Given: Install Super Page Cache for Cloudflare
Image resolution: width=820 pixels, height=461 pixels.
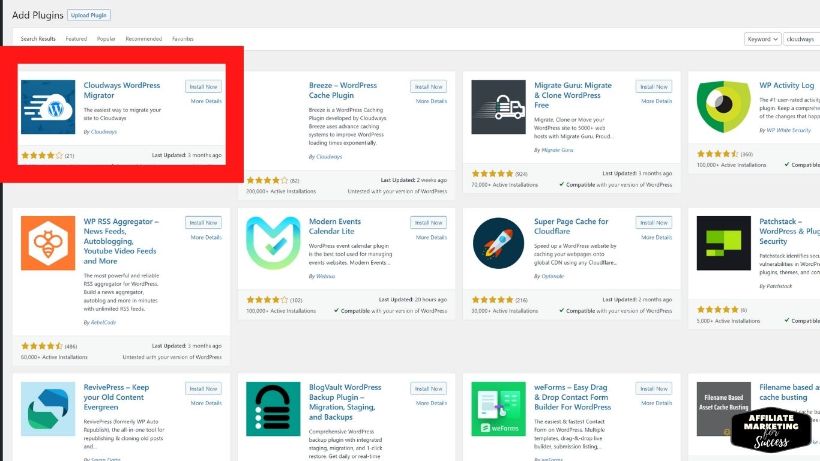Looking at the screenshot, I should [654, 223].
